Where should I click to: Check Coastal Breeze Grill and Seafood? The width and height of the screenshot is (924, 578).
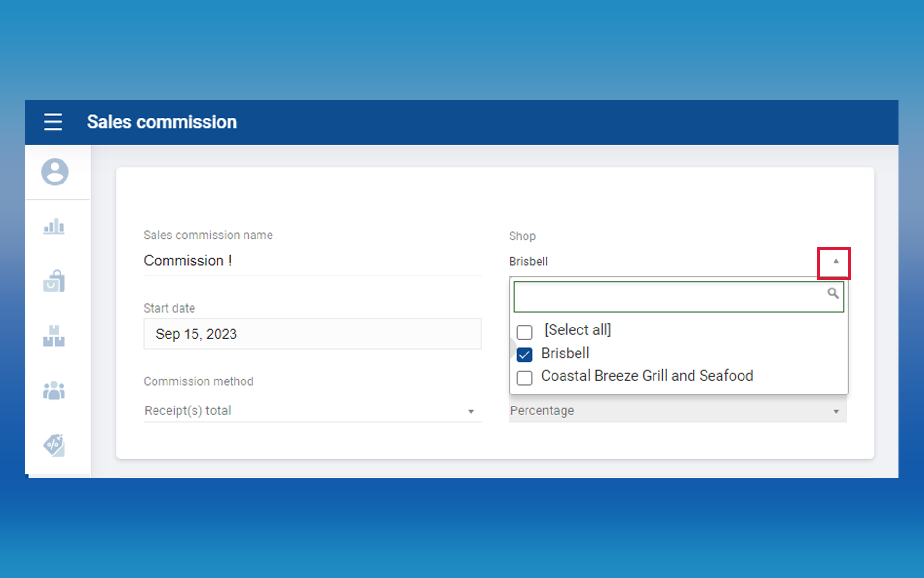(525, 378)
